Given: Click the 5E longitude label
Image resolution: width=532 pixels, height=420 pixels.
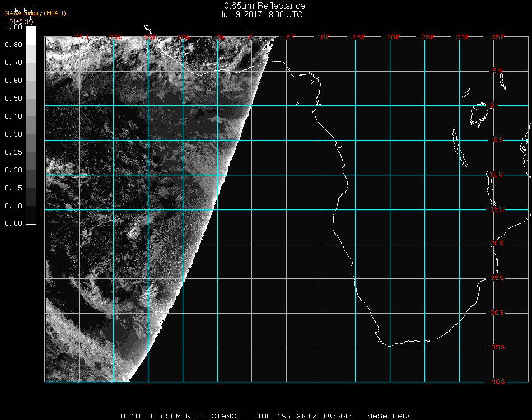Looking at the screenshot, I should [x=291, y=37].
